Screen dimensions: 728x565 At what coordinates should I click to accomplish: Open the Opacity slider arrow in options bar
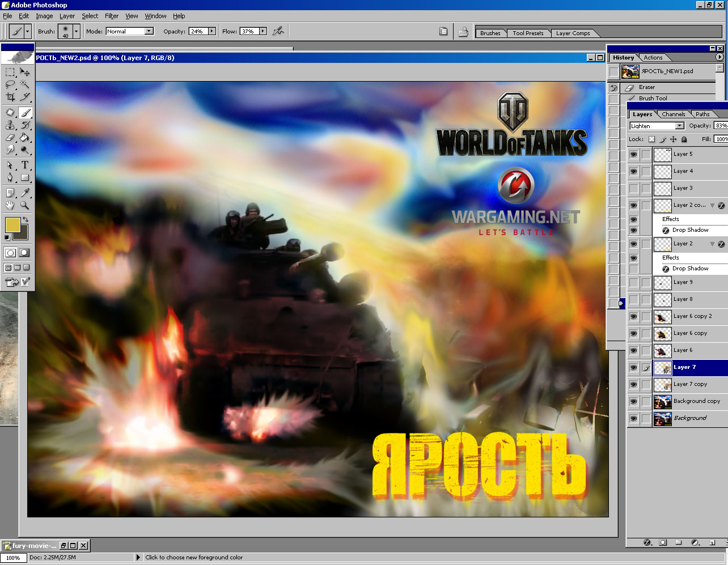click(x=212, y=31)
